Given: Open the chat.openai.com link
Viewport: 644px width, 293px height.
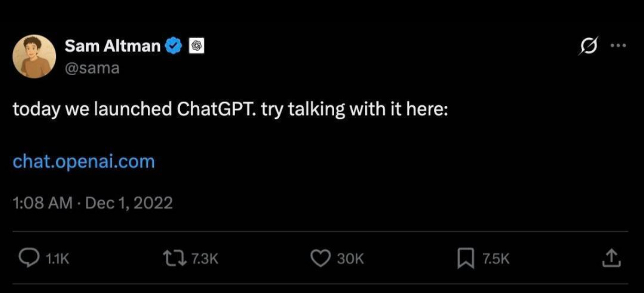Looking at the screenshot, I should click(x=84, y=161).
